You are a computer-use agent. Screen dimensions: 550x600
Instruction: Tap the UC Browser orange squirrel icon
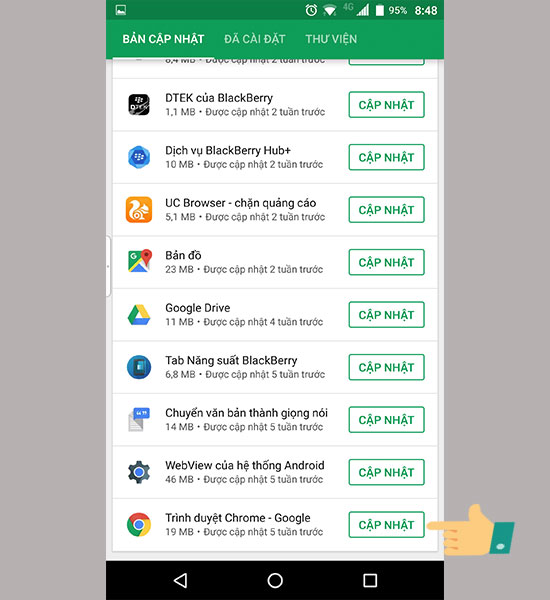139,210
